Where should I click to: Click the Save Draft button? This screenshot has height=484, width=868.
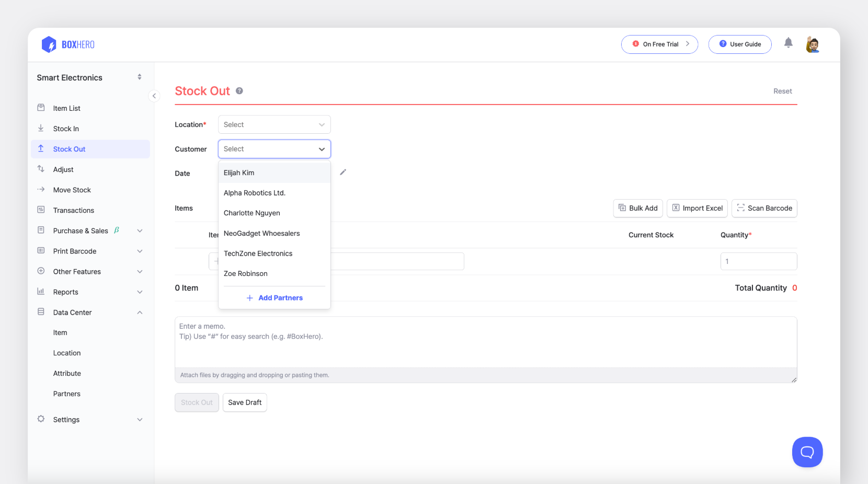pos(245,402)
